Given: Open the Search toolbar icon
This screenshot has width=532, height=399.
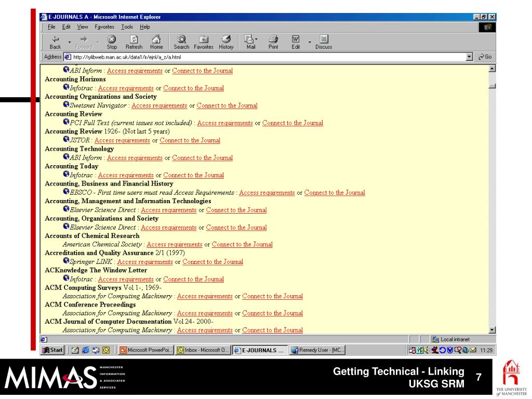Looking at the screenshot, I should click(181, 42).
